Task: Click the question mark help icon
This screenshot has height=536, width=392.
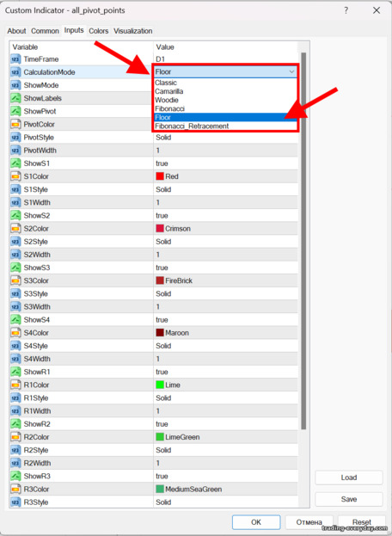Action: 346,10
